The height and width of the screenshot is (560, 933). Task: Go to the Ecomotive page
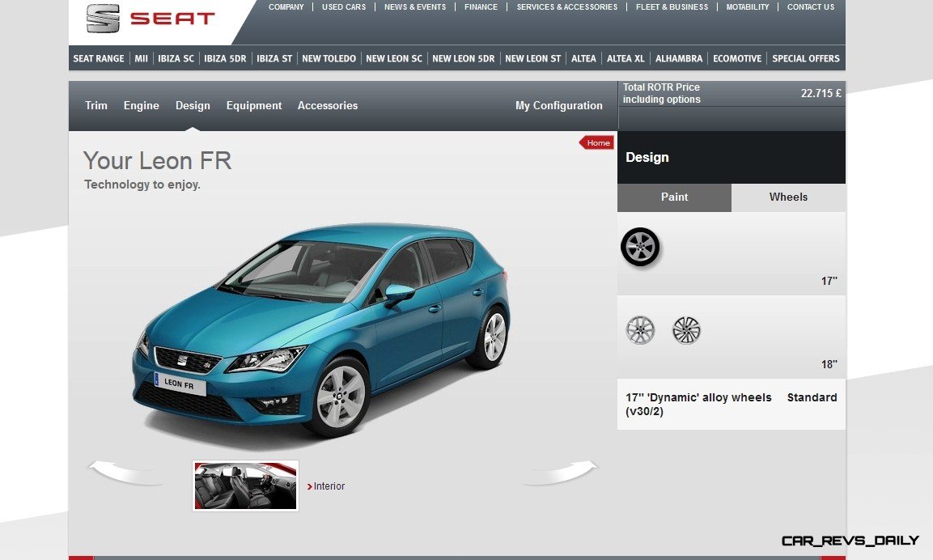coord(737,58)
